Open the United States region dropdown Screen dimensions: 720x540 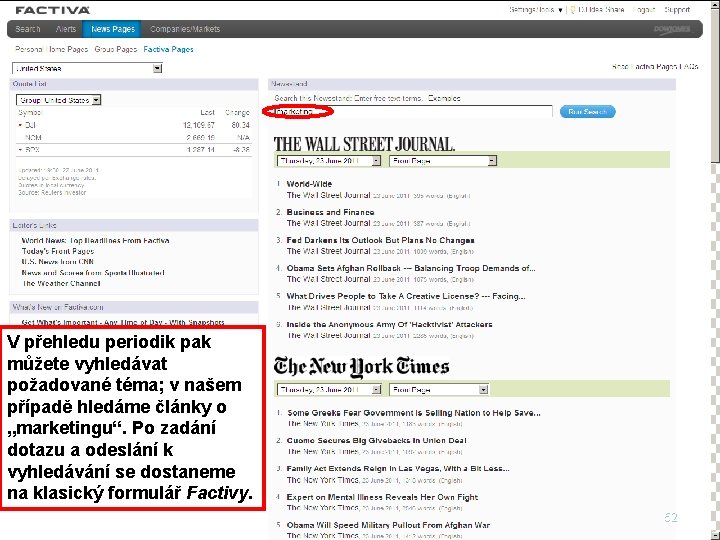click(87, 68)
